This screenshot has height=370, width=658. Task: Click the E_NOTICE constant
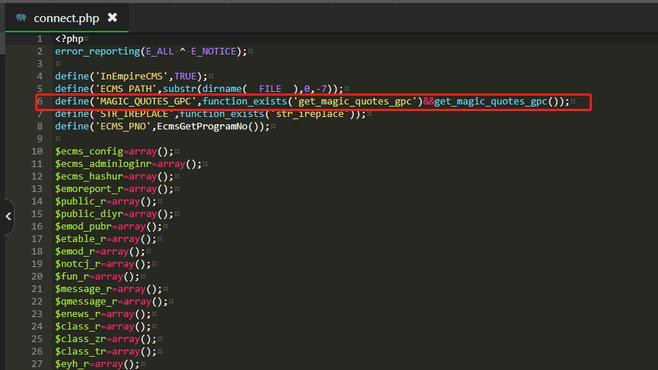(214, 52)
